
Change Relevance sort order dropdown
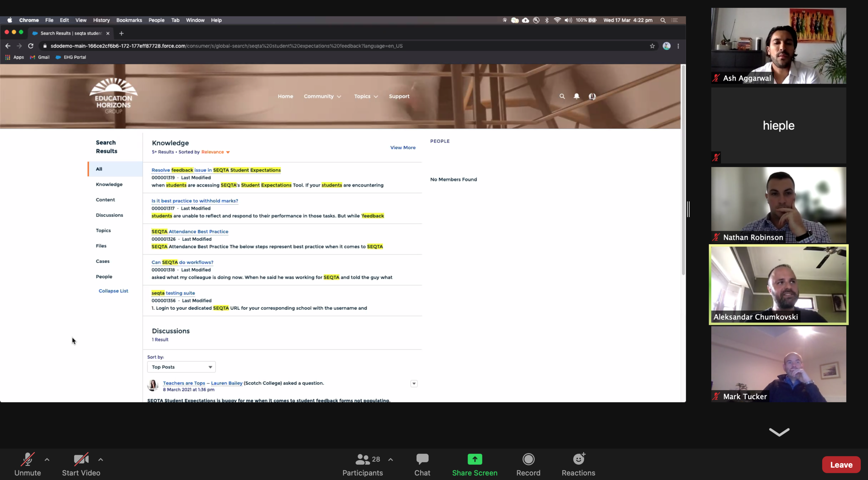tap(215, 152)
